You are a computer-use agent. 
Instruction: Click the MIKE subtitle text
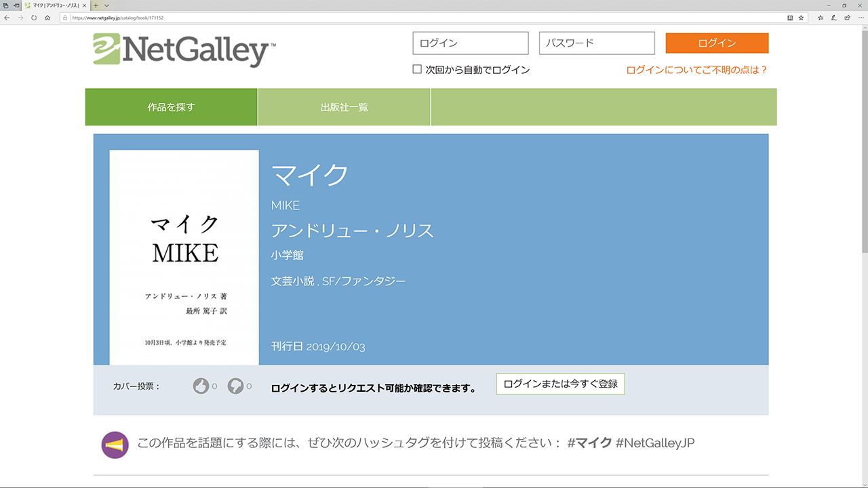(x=285, y=205)
